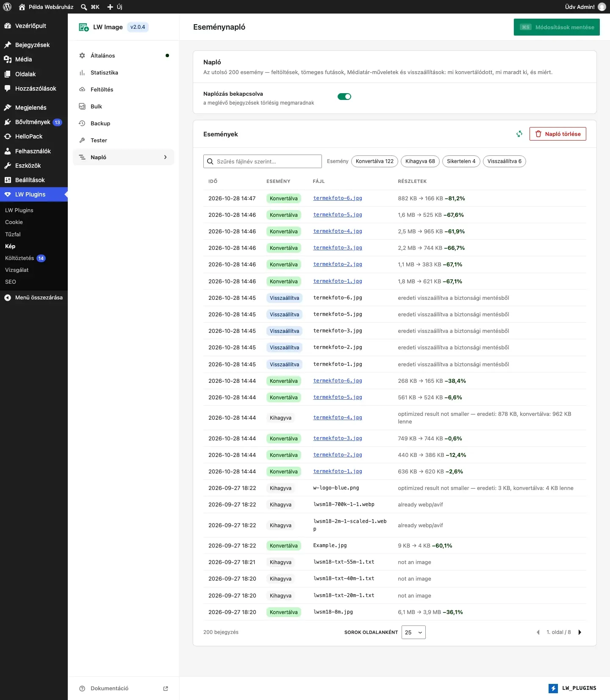Screen dimensions: 610x700
Task: Click the Bővítmények plugin icon
Action: tap(8, 122)
